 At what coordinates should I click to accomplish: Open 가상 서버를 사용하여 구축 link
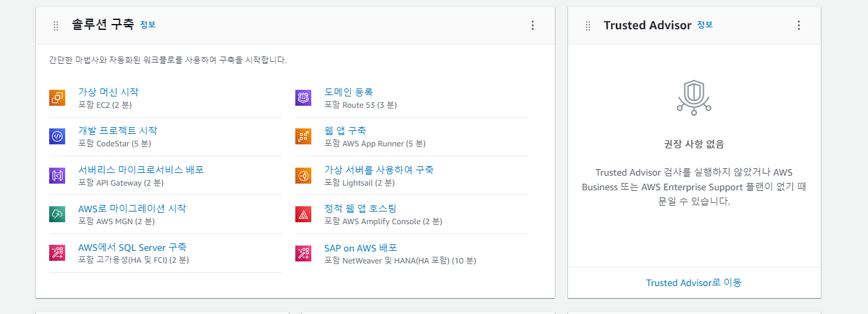379,170
